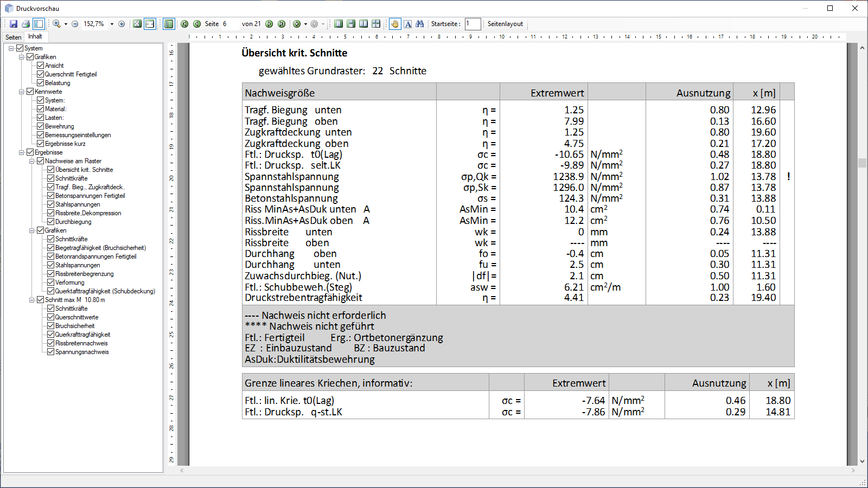
Task: Select Bruchsicherheit tree item
Action: coord(75,326)
